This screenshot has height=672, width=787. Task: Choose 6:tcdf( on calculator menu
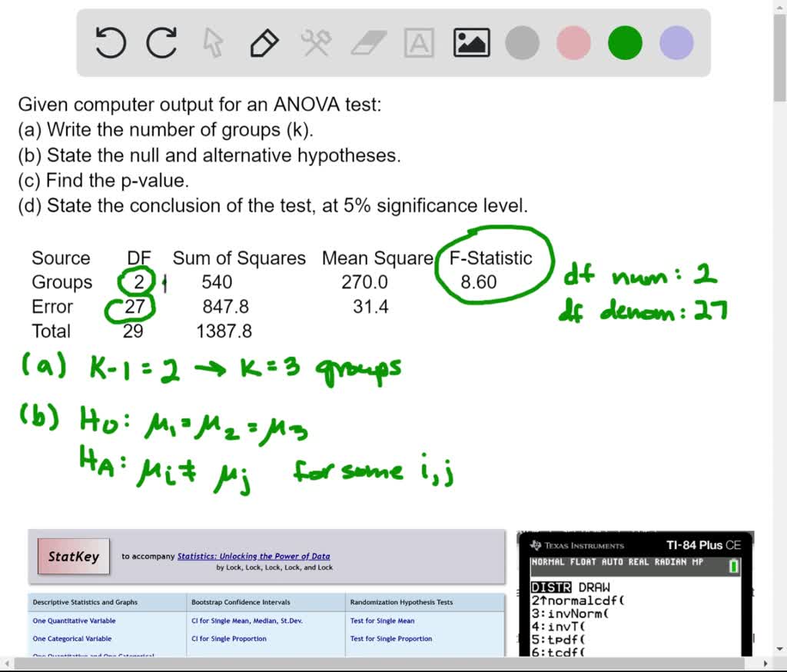click(x=558, y=651)
